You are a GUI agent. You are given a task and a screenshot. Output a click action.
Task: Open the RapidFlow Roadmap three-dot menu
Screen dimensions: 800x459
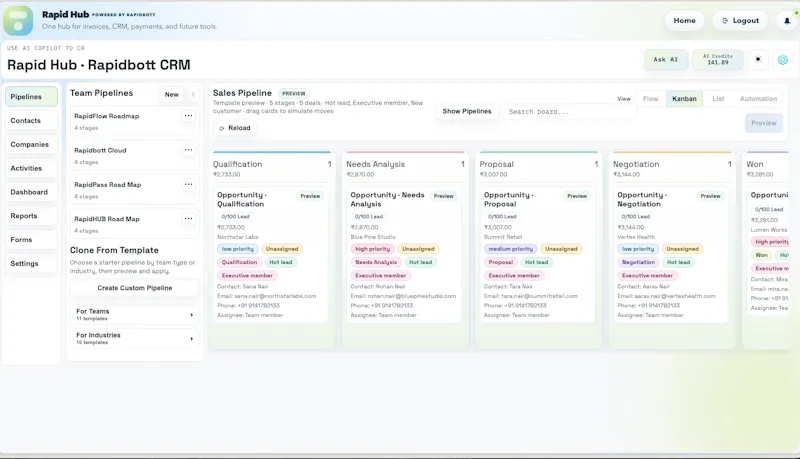188,116
